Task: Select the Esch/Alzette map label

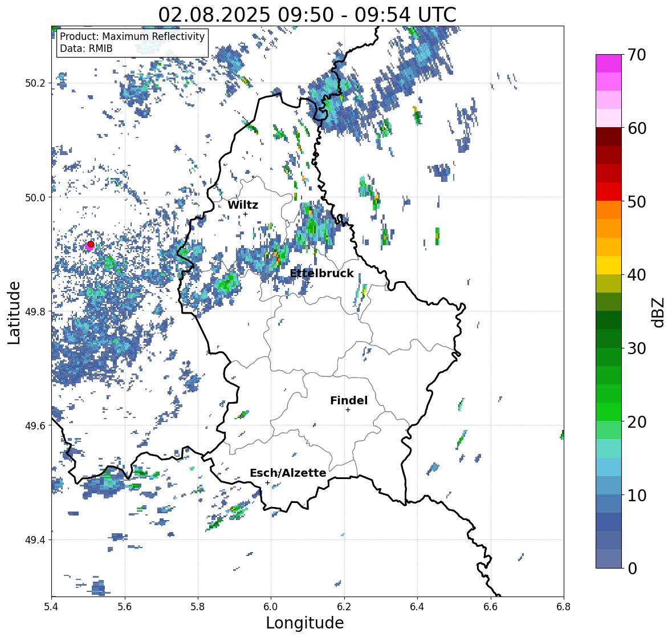Action: coord(288,473)
